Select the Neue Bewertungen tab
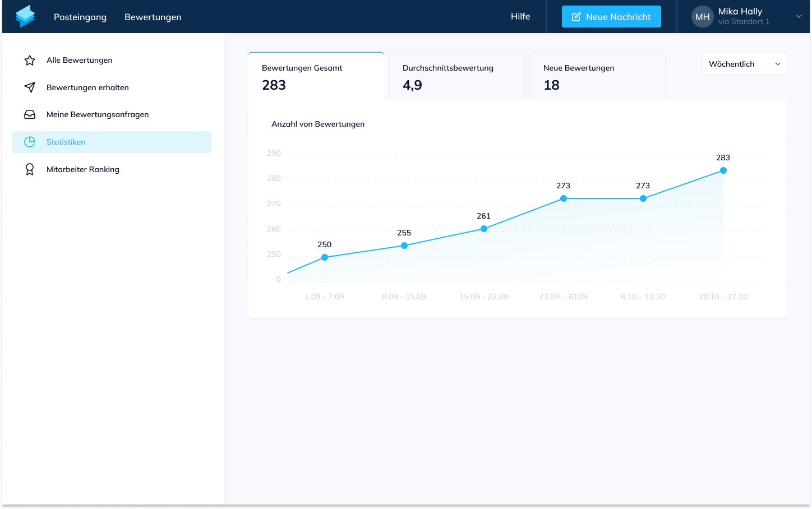The width and height of the screenshot is (812, 509). (597, 76)
